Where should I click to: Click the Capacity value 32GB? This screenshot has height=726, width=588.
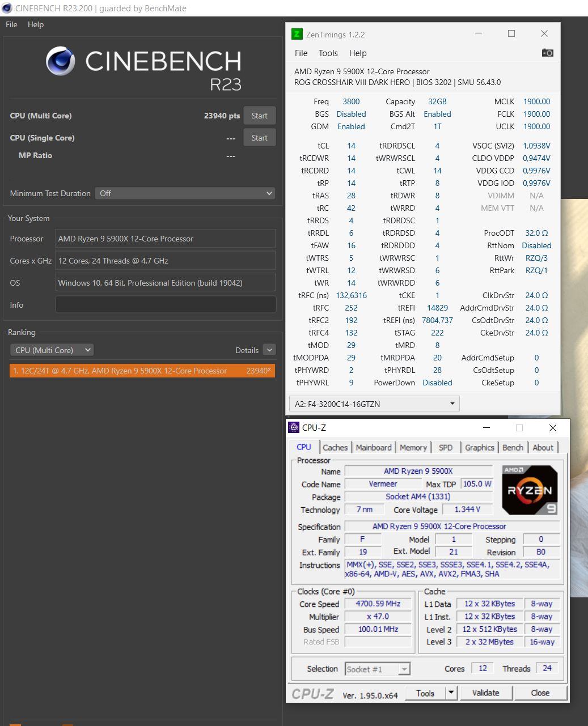coord(437,101)
